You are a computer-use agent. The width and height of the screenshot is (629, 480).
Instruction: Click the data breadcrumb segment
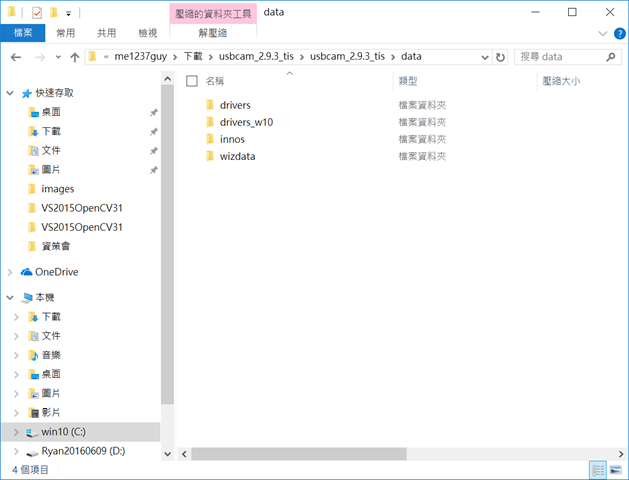[411, 57]
